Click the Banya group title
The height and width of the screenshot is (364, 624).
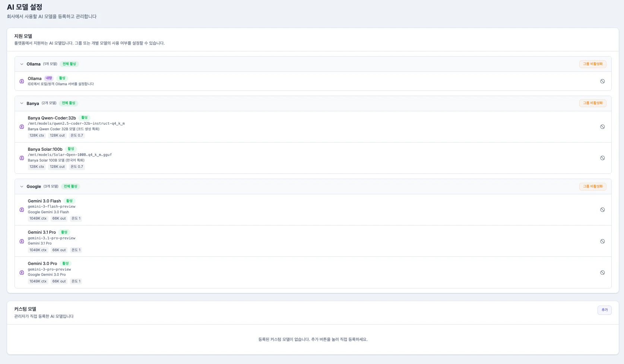(x=33, y=103)
